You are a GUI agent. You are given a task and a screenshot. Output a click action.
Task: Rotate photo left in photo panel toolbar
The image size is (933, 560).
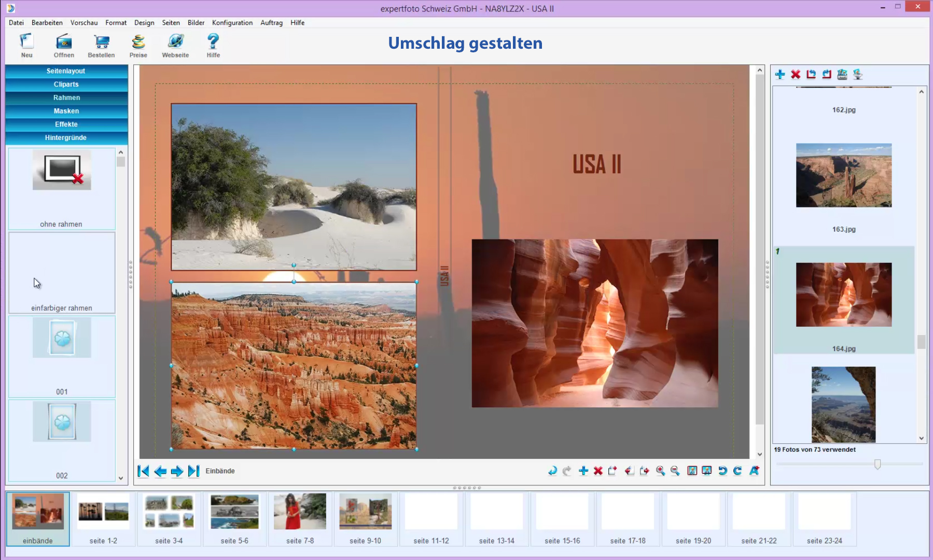click(x=811, y=74)
